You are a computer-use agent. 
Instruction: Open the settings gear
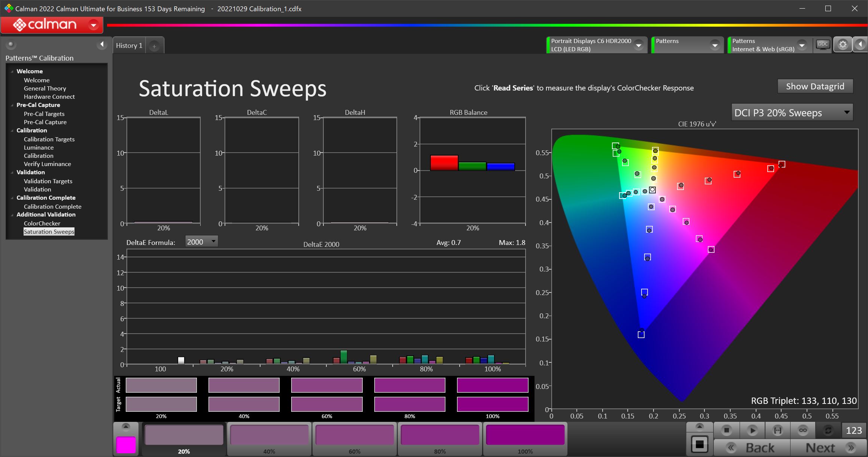click(x=843, y=45)
